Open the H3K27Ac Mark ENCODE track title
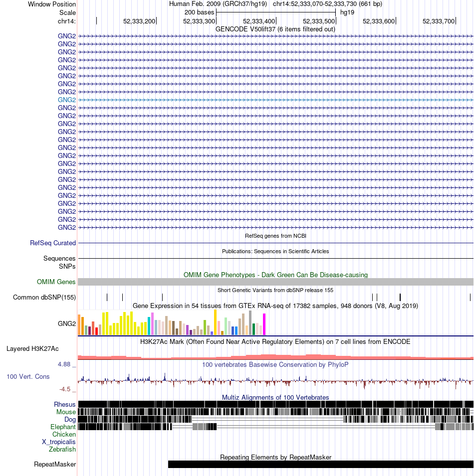The height and width of the screenshot is (476, 474). (x=275, y=341)
